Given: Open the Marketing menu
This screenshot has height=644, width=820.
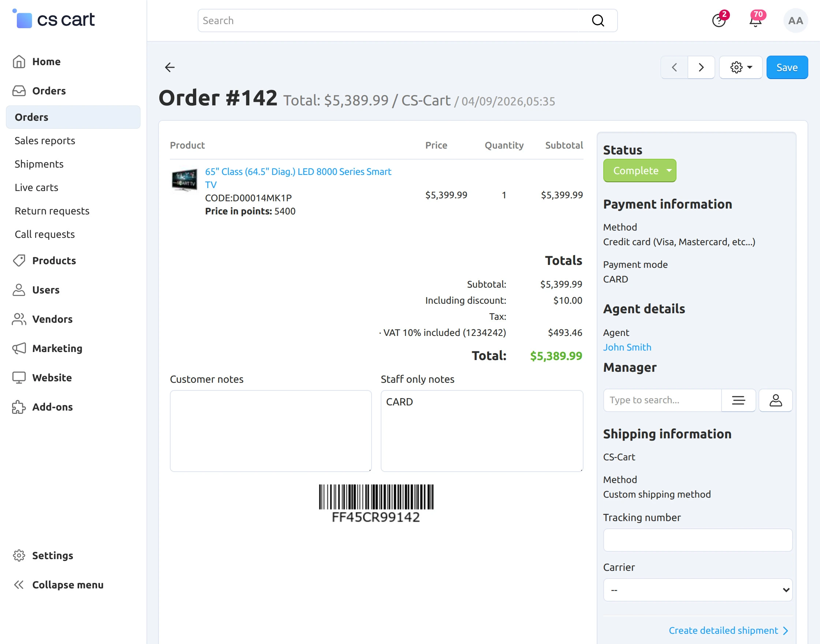Looking at the screenshot, I should [57, 348].
